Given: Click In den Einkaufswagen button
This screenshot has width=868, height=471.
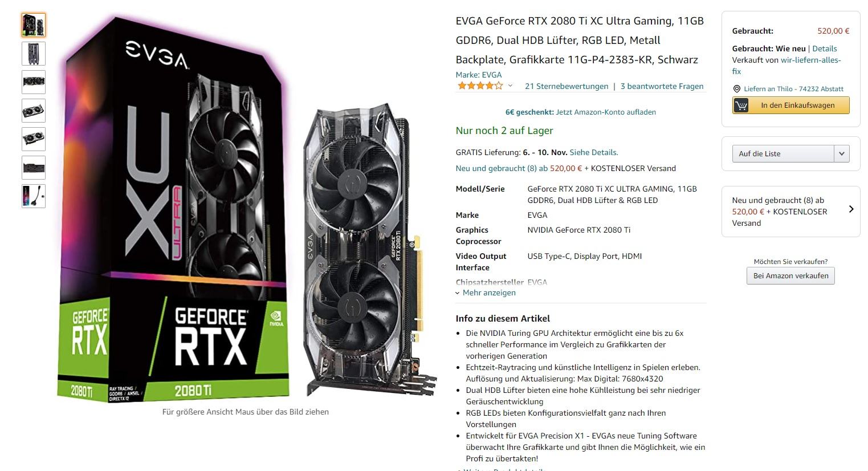Looking at the screenshot, I should [791, 105].
